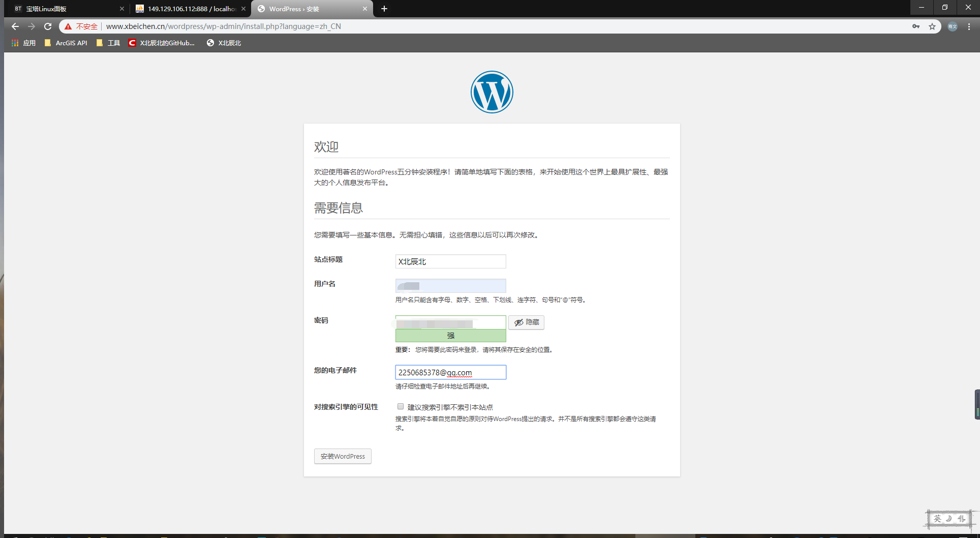Close the 宝塔Linux面板 tab
Screen dimensions: 980x538
[122, 9]
